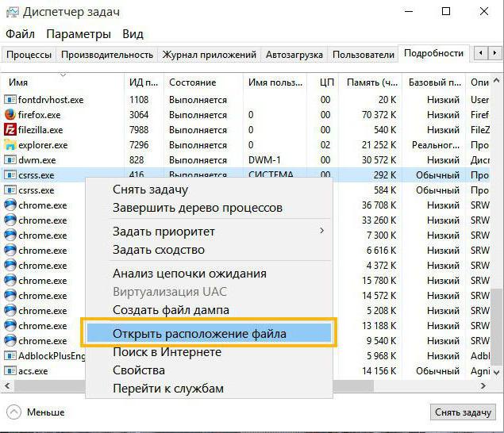
Task: Click the horizontal scrollbar right arrow
Action: [483, 385]
